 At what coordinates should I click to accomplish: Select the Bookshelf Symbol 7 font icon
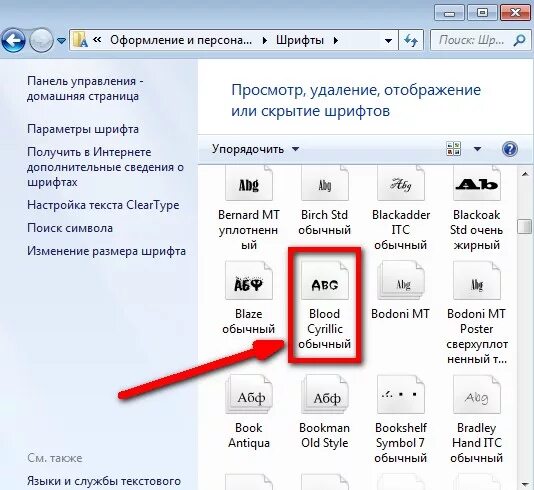pyautogui.click(x=400, y=394)
